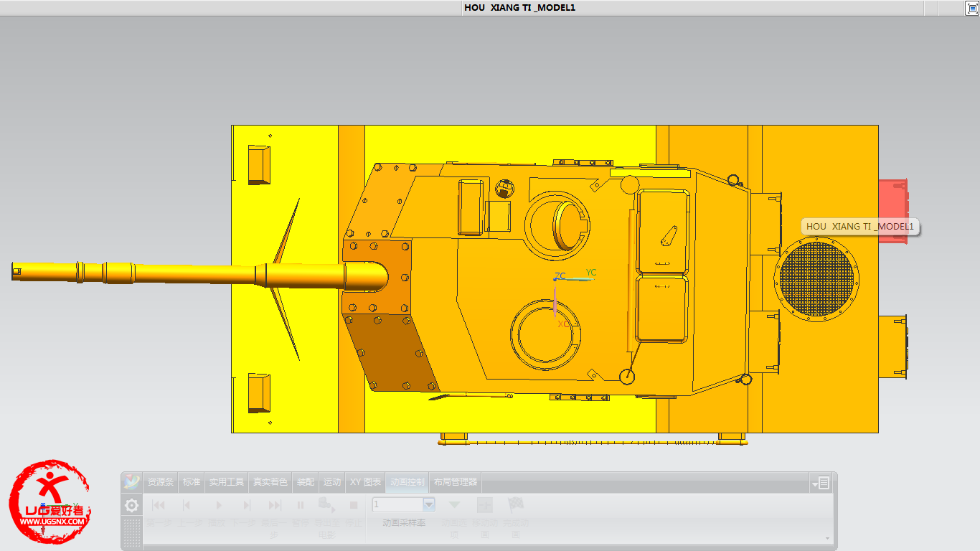The image size is (980, 551).
Task: Click the window title HOU XIANG TI _MODEL1
Action: [x=520, y=8]
